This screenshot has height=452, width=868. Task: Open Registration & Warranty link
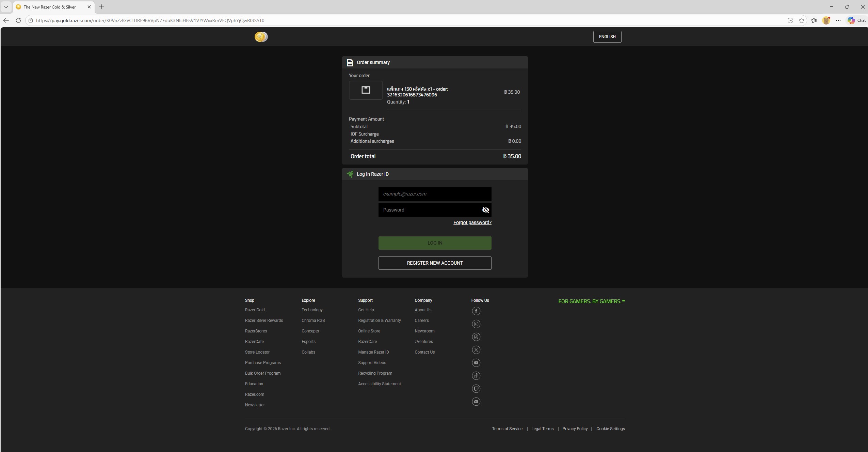click(379, 321)
